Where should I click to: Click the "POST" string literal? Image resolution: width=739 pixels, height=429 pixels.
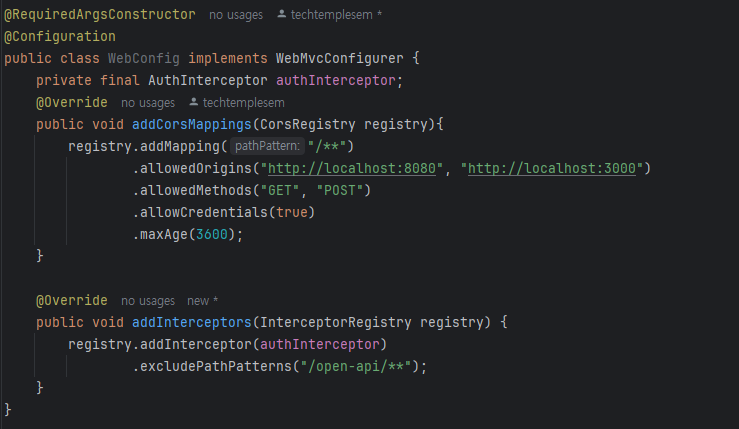point(339,190)
